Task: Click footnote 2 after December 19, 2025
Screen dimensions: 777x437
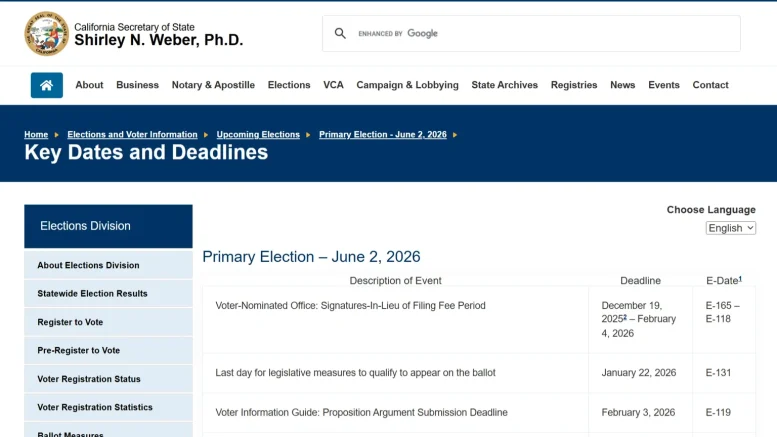Action: (x=625, y=317)
